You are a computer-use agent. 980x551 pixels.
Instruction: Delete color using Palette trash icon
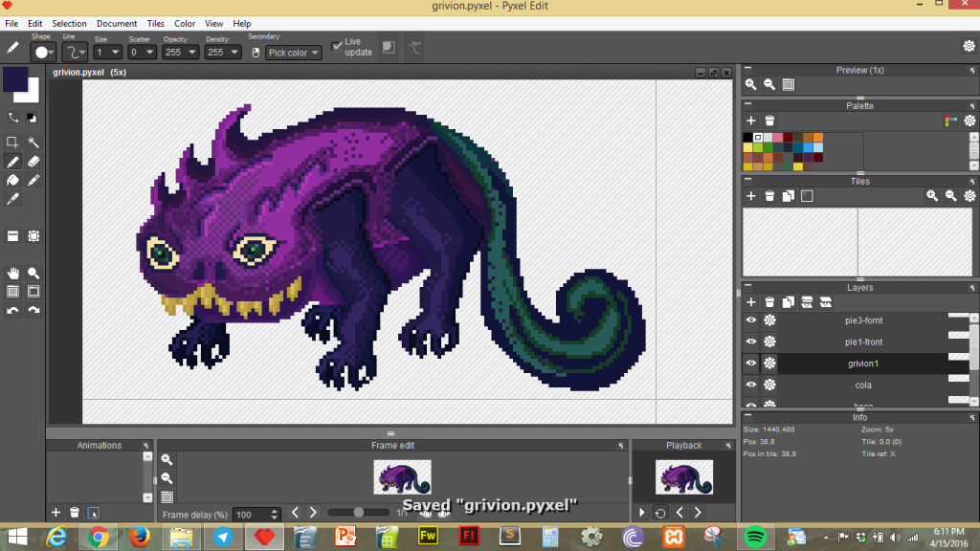(x=769, y=121)
